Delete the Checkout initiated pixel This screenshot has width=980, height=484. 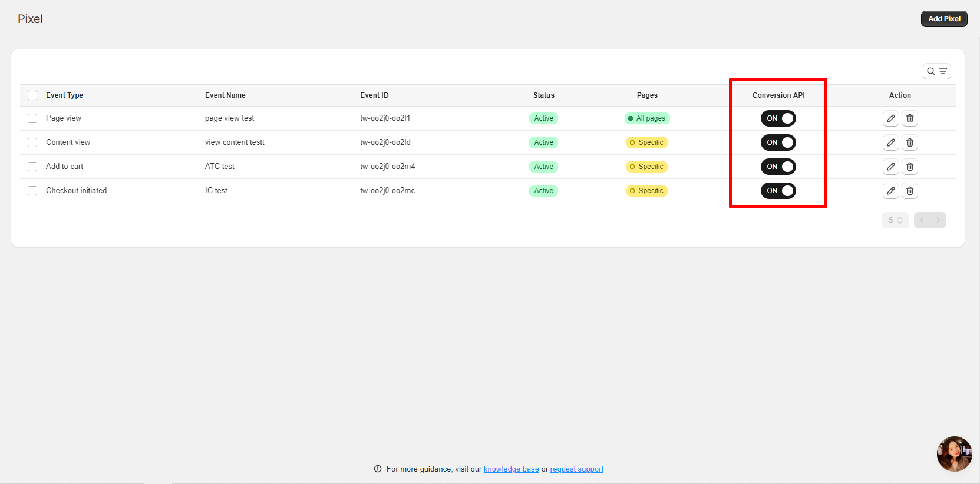tap(909, 191)
